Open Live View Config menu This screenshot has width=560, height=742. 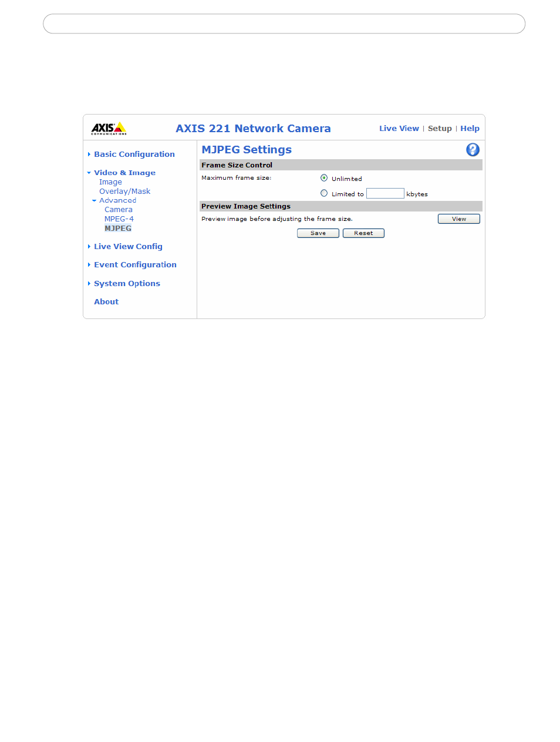(x=128, y=247)
